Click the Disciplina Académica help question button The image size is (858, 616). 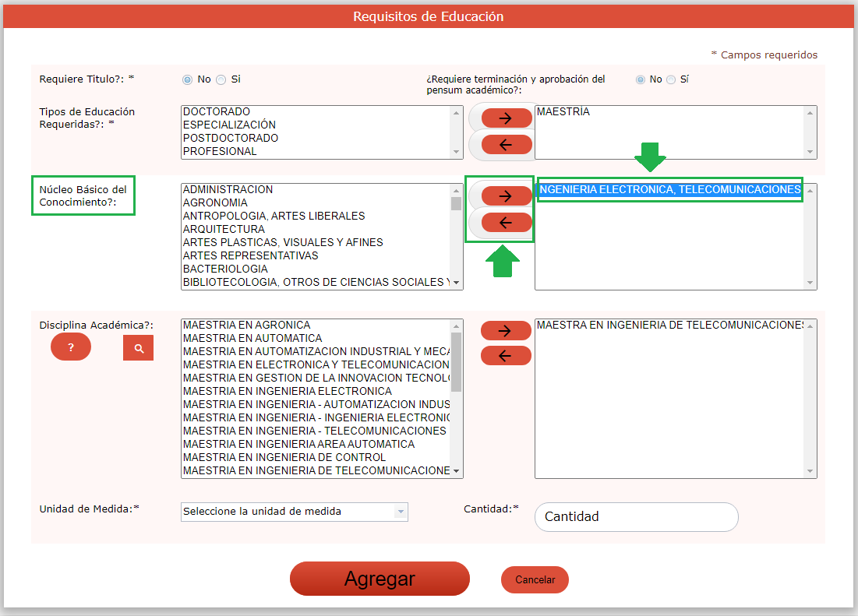71,347
